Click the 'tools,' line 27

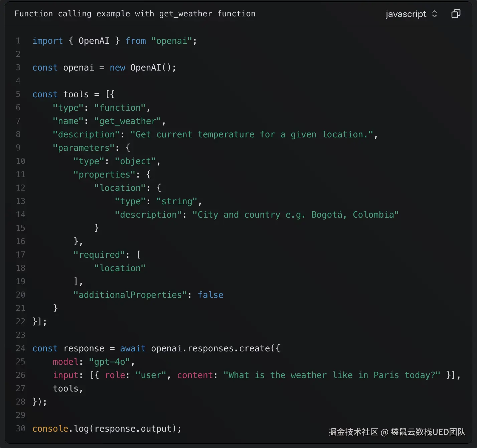pos(68,388)
